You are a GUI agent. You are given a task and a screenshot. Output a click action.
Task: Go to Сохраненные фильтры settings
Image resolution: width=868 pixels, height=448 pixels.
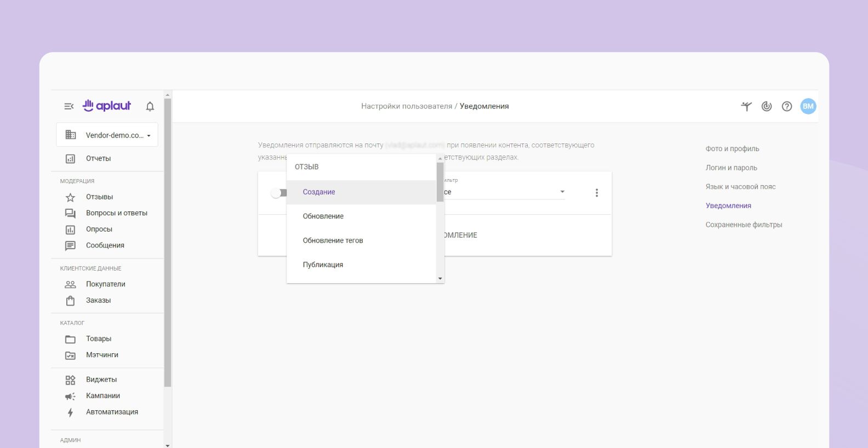pos(744,225)
